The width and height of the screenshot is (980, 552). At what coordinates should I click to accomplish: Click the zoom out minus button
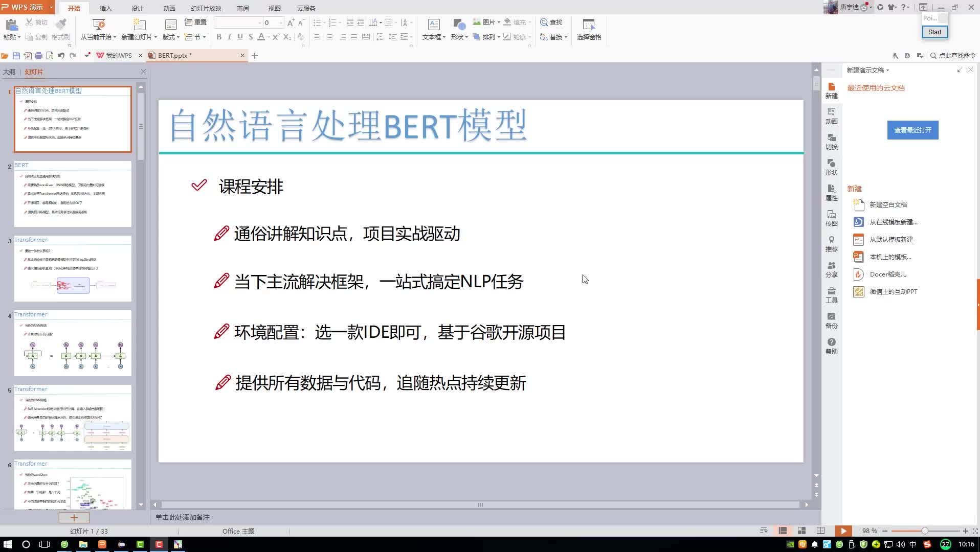[885, 531]
